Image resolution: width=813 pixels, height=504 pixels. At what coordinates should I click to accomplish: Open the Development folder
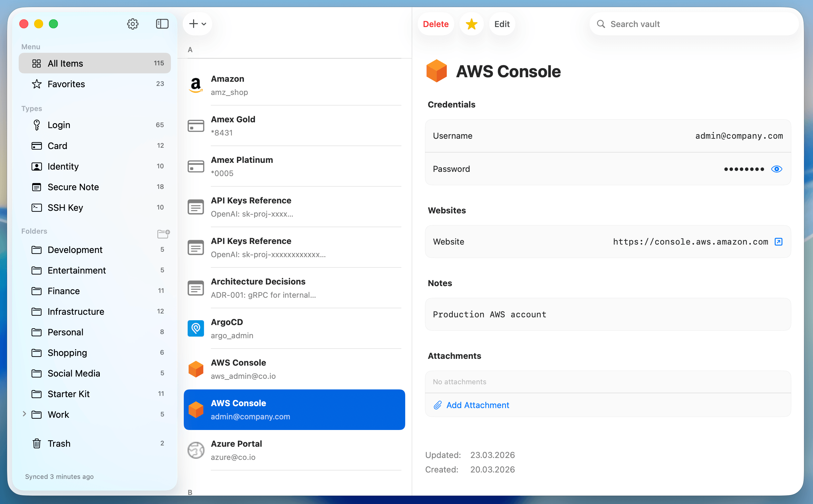95,250
